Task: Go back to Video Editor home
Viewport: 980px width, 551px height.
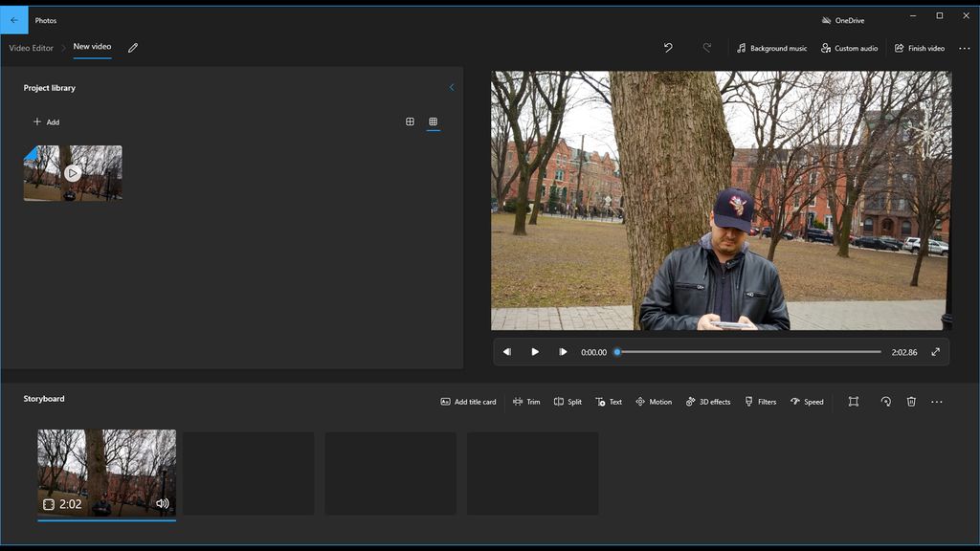Action: (x=31, y=47)
